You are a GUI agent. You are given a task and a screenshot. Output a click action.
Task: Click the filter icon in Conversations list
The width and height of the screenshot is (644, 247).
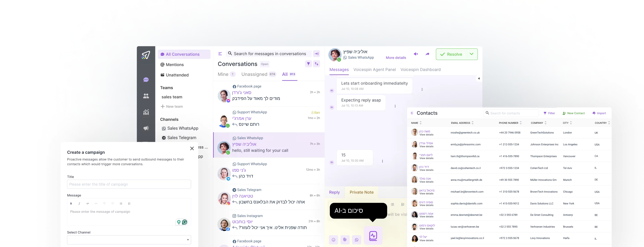pos(308,64)
